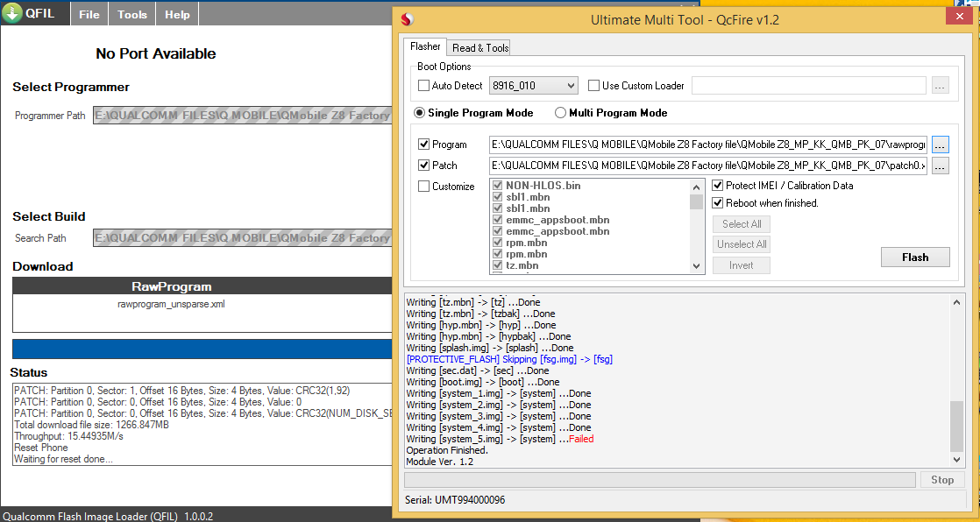This screenshot has width=980, height=522.
Task: Select Single Program Mode radio button
Action: 419,113
